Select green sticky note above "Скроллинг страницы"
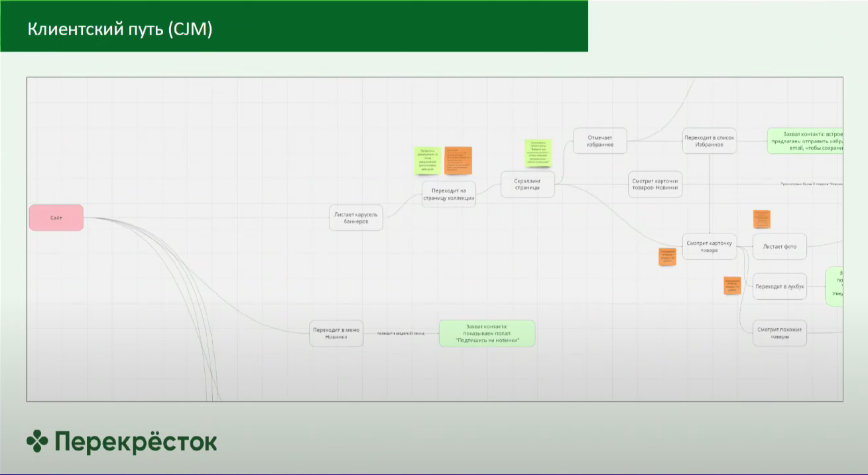The width and height of the screenshot is (868, 475). tap(538, 153)
